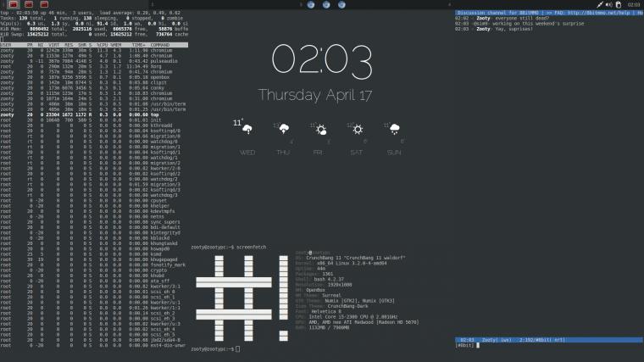Click the TIME+ column header in top
This screenshot has width=644, height=362.
[138, 45]
